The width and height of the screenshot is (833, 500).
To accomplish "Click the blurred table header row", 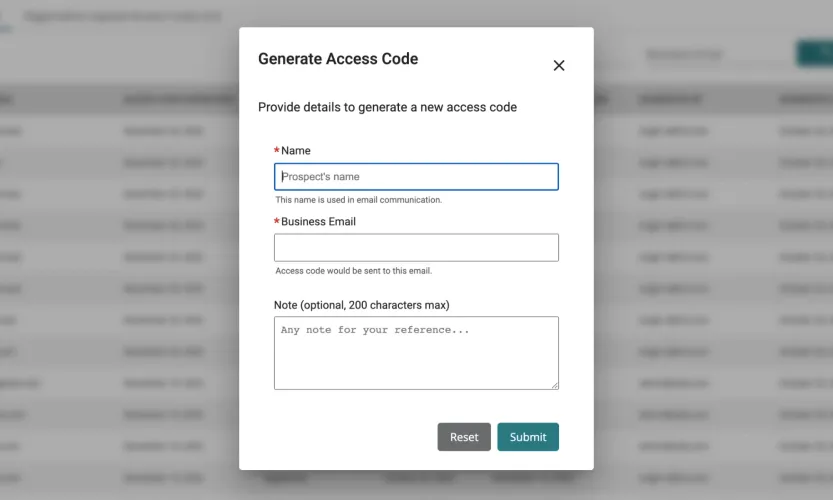I will point(700,99).
